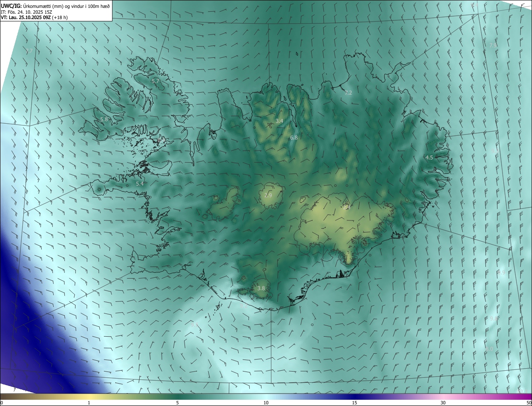The width and height of the screenshot is (532, 406).
Task: Select the 3.8 value near the south coast
Action: coord(261,288)
